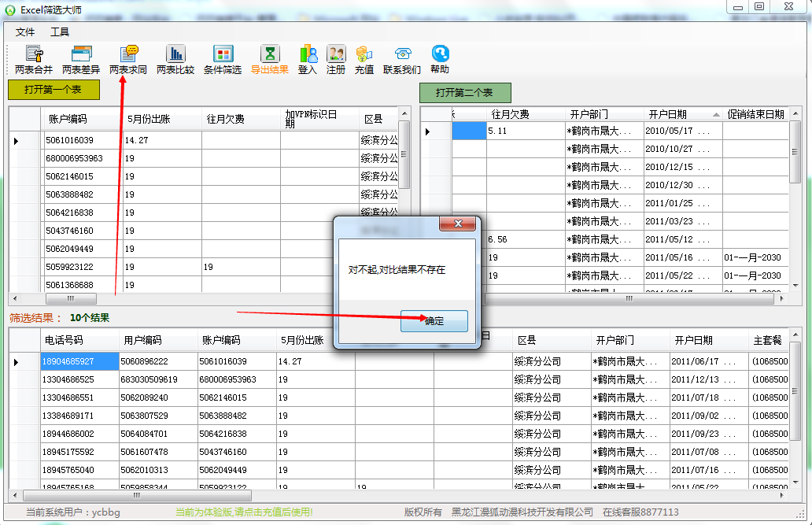
Task: Confirm the dialog with 确定
Action: (x=434, y=321)
